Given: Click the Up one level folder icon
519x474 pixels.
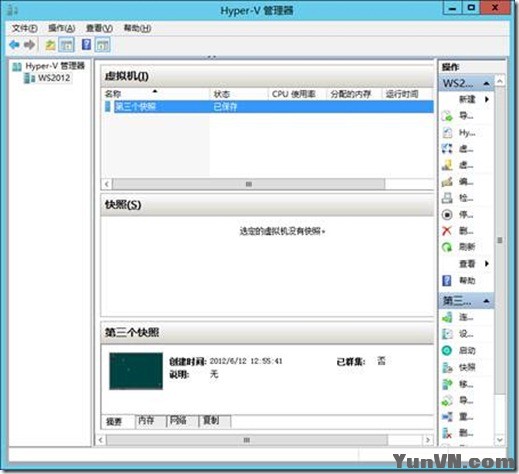Looking at the screenshot, I should click(50, 45).
